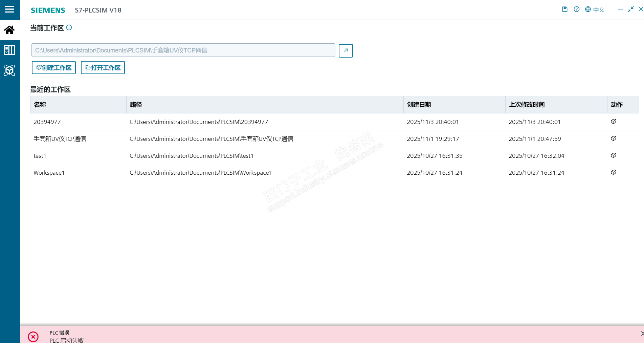Click path ending in PLCSIM\Workspace1
The width and height of the screenshot is (644, 343).
point(201,173)
